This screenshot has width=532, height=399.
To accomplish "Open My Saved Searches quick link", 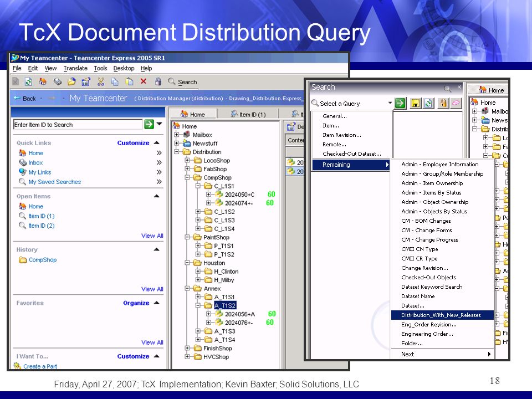I will [x=55, y=182].
